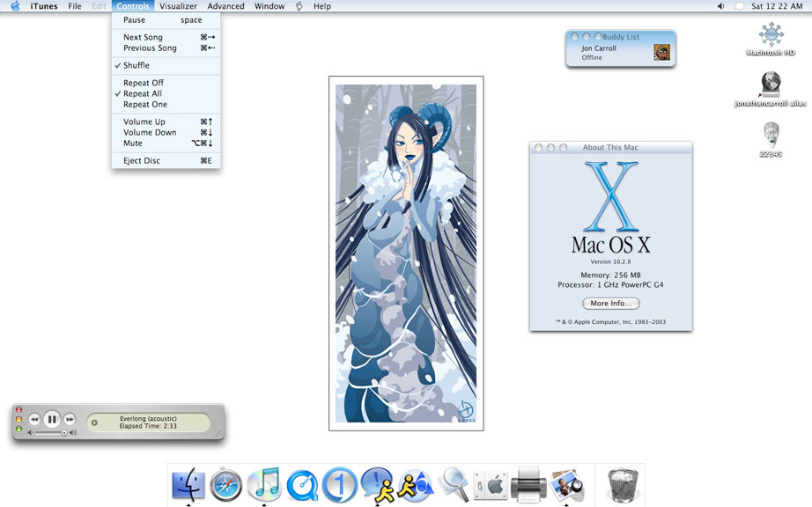Viewport: 812px width, 507px height.
Task: Choose Eject Disc menu item
Action: coord(166,160)
